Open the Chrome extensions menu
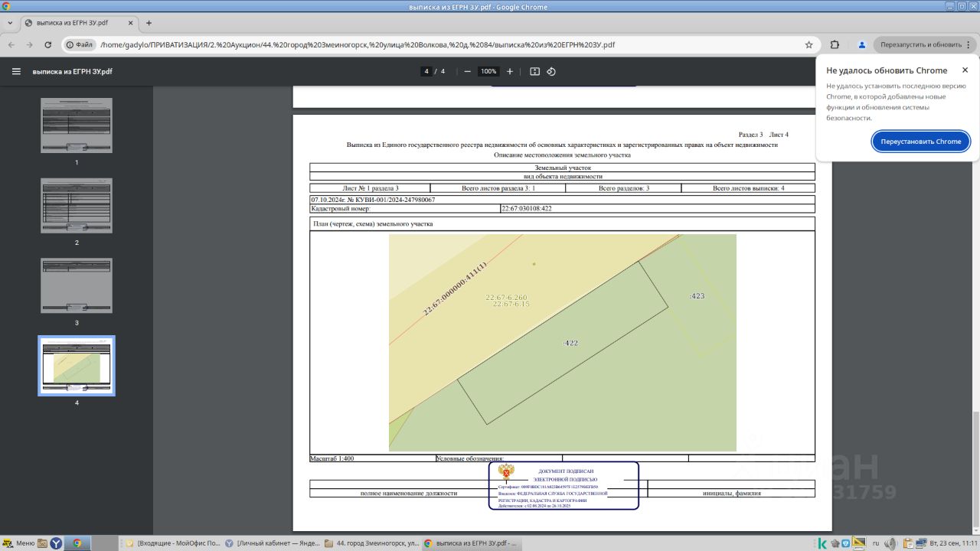The image size is (980, 551). (835, 44)
